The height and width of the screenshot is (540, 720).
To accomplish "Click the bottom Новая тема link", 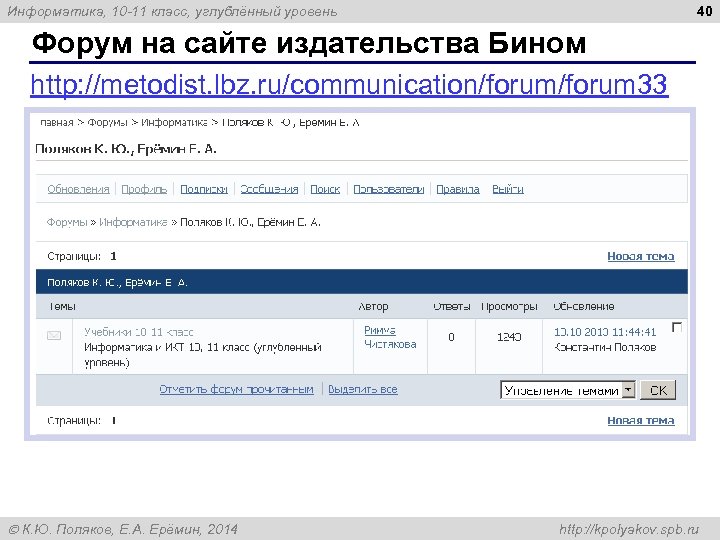I will [x=641, y=420].
